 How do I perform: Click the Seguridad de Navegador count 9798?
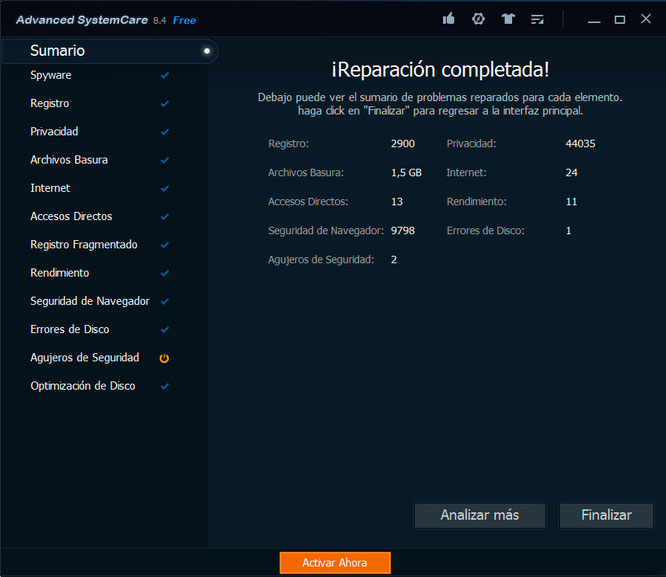click(403, 231)
